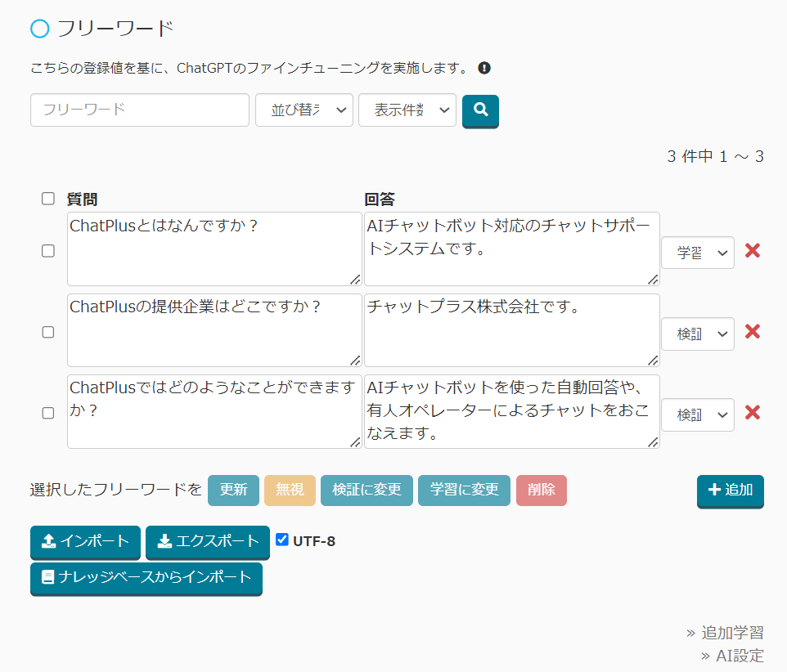Click the 追加学習 link
This screenshot has height=672, width=787.
(731, 633)
